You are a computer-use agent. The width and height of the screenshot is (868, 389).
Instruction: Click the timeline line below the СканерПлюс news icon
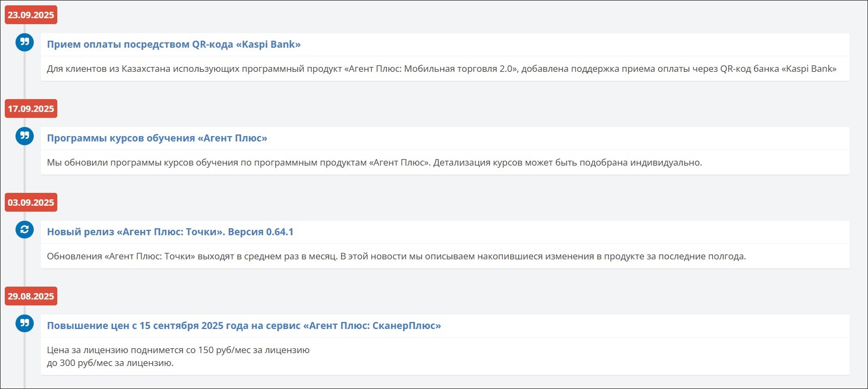point(25,359)
